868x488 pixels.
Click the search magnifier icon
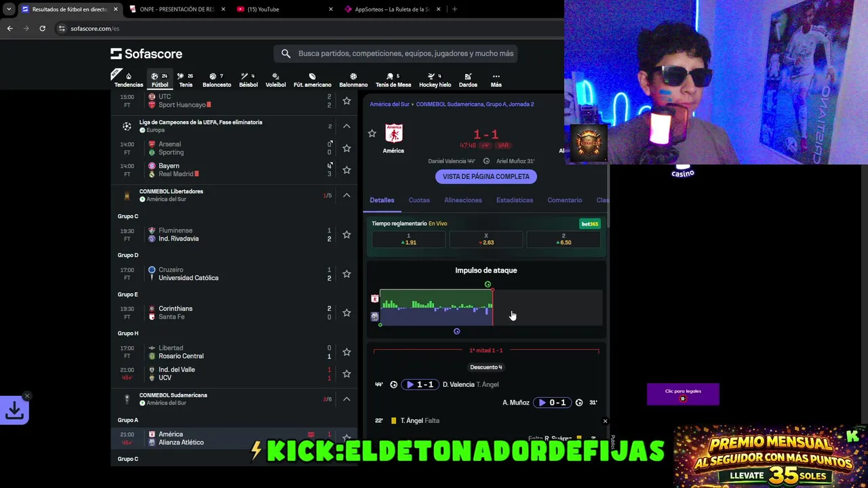tap(285, 54)
